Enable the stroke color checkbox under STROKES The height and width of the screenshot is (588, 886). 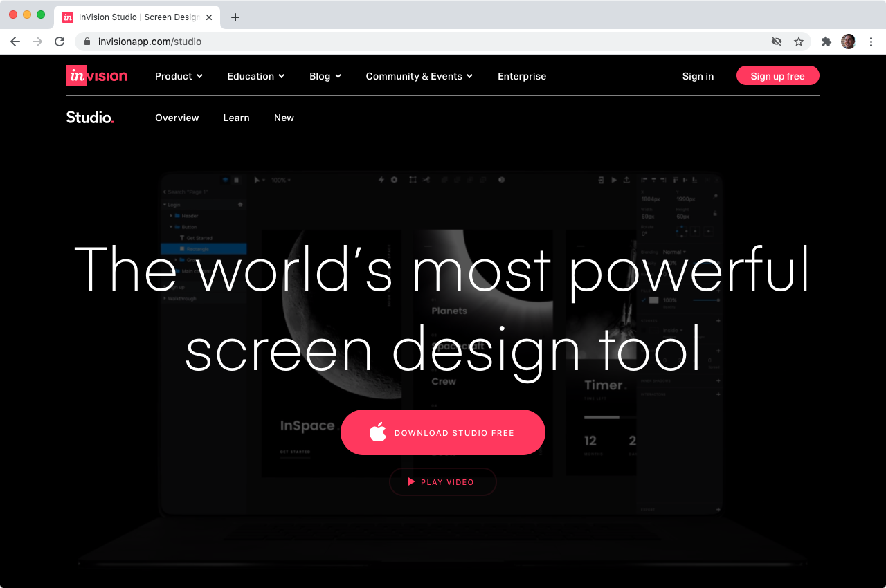tap(644, 330)
